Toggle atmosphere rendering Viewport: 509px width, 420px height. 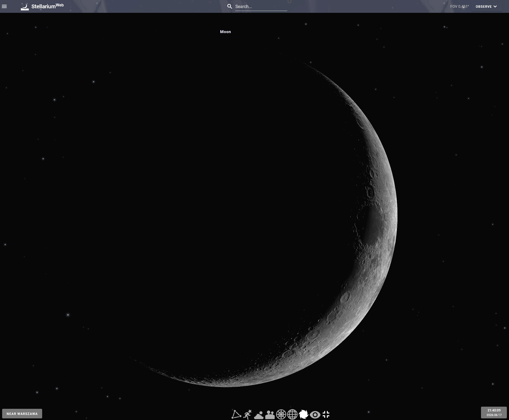[259, 415]
